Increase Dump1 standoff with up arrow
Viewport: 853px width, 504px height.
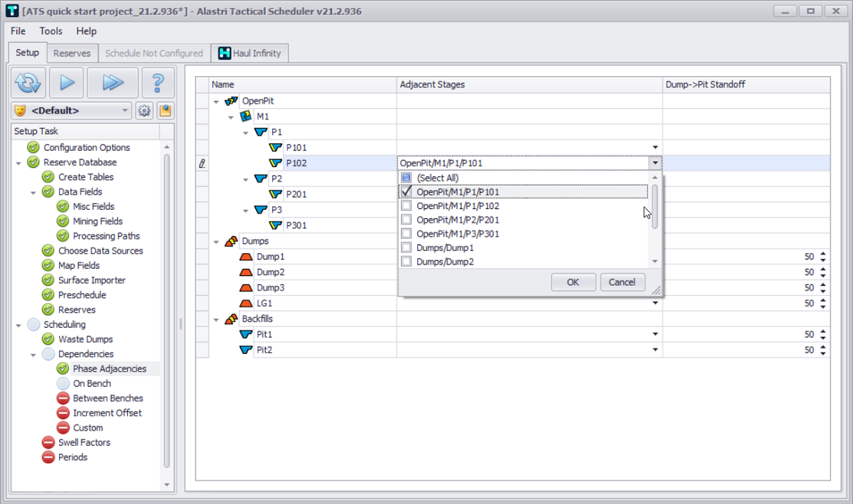(x=822, y=254)
